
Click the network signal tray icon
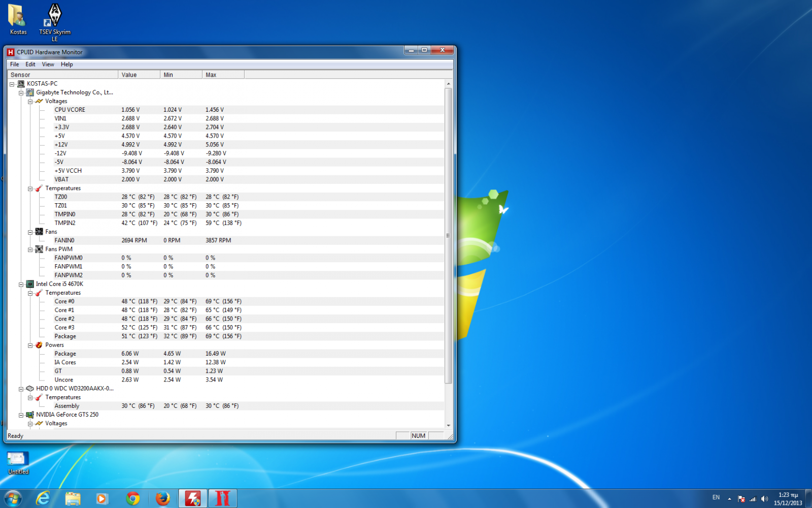point(753,499)
